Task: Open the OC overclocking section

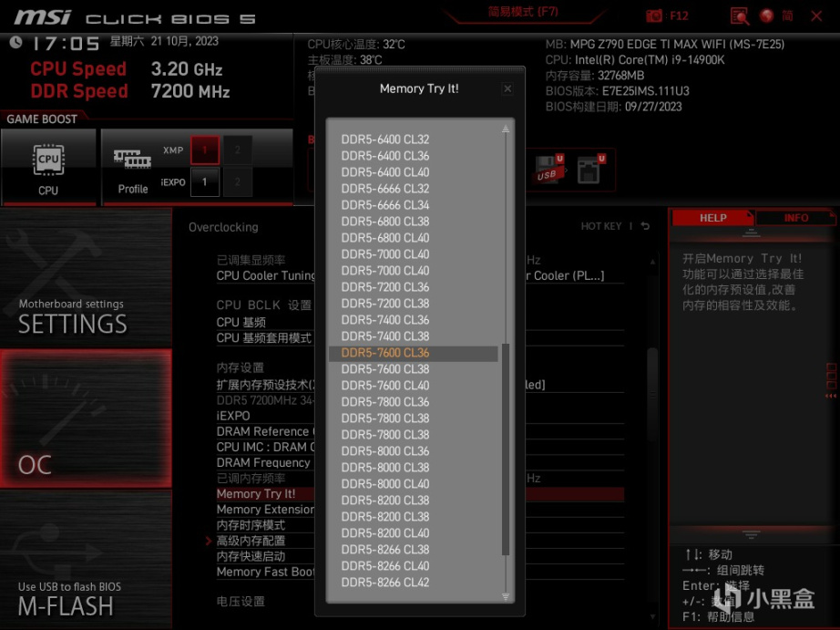Action: pos(86,418)
